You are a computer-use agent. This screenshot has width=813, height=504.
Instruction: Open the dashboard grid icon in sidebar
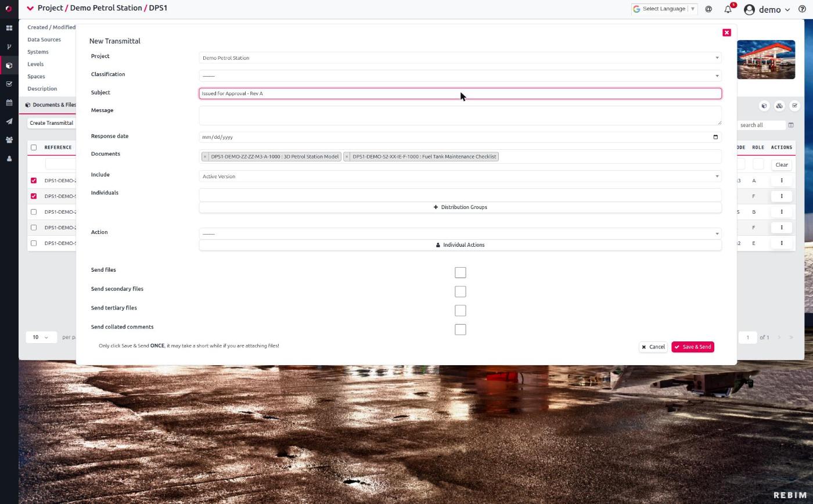click(x=9, y=28)
